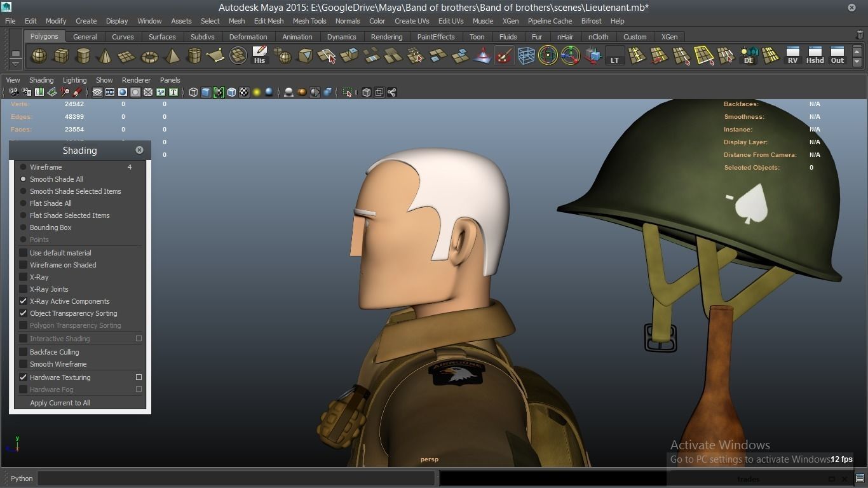This screenshot has height=488, width=868.
Task: Click the His (delete history) shelf icon
Action: [260, 56]
